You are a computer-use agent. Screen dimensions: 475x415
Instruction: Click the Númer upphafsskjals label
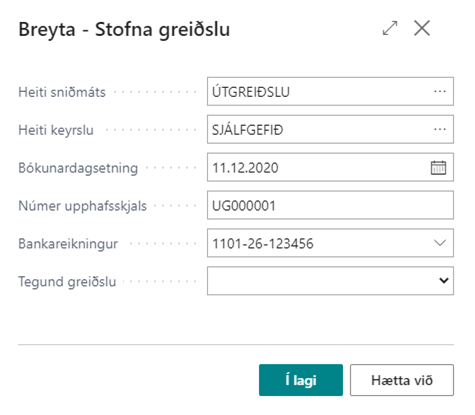[82, 206]
